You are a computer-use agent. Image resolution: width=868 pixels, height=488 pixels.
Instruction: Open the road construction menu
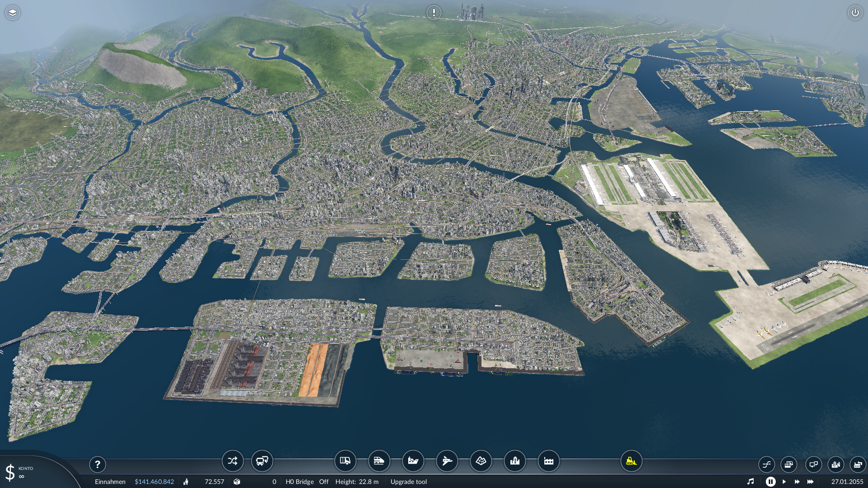pyautogui.click(x=345, y=461)
